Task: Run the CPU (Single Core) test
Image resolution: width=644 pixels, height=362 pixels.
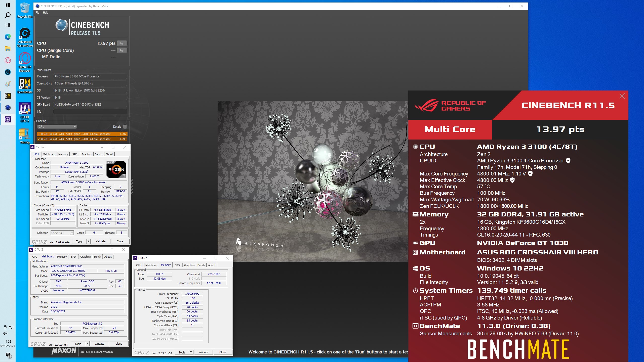Action: pyautogui.click(x=122, y=51)
